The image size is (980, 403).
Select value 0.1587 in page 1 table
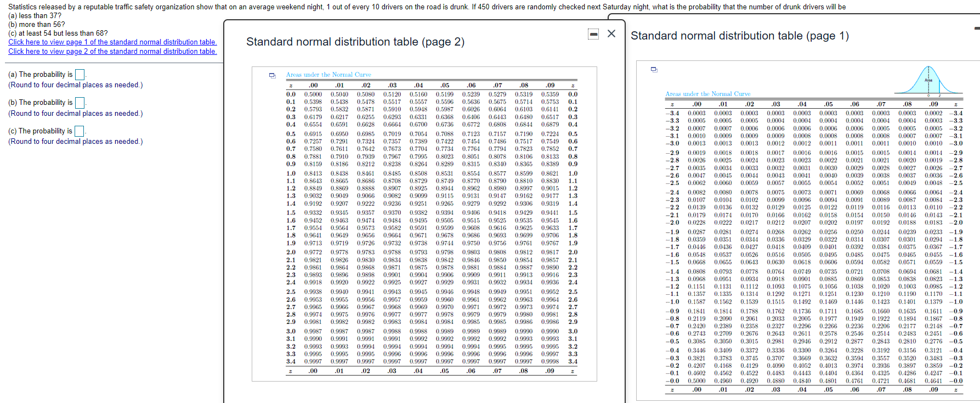696,301
